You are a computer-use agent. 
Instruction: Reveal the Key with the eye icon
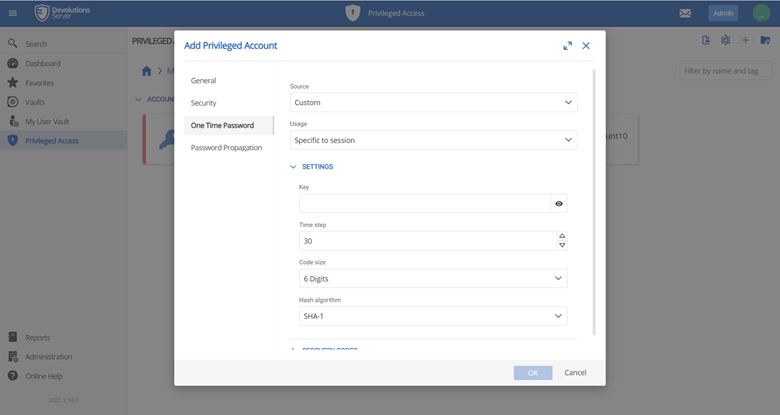coord(559,204)
